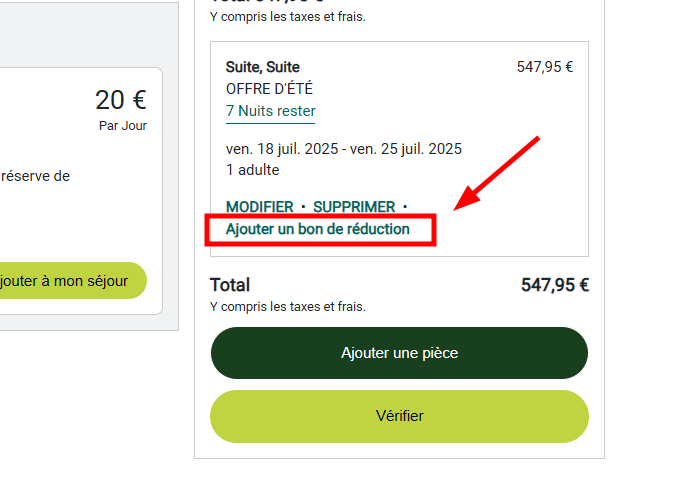The width and height of the screenshot is (698, 491).
Task: Click the suite price next to Suite, Suite
Action: [x=544, y=68]
